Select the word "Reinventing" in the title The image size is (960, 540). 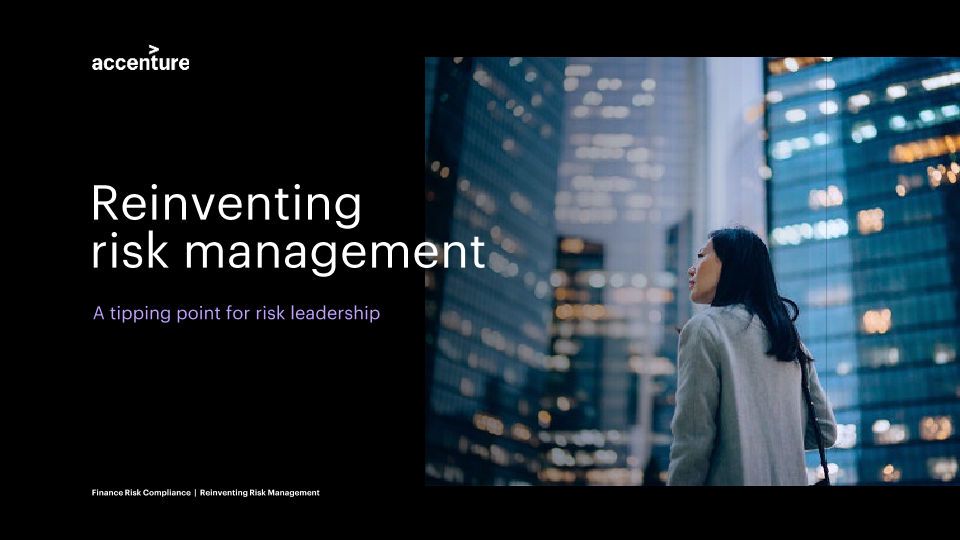pos(226,204)
